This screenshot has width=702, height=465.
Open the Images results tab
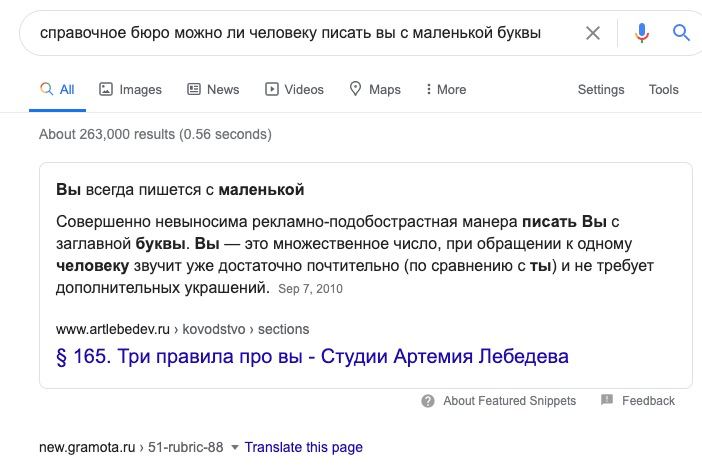(x=130, y=89)
